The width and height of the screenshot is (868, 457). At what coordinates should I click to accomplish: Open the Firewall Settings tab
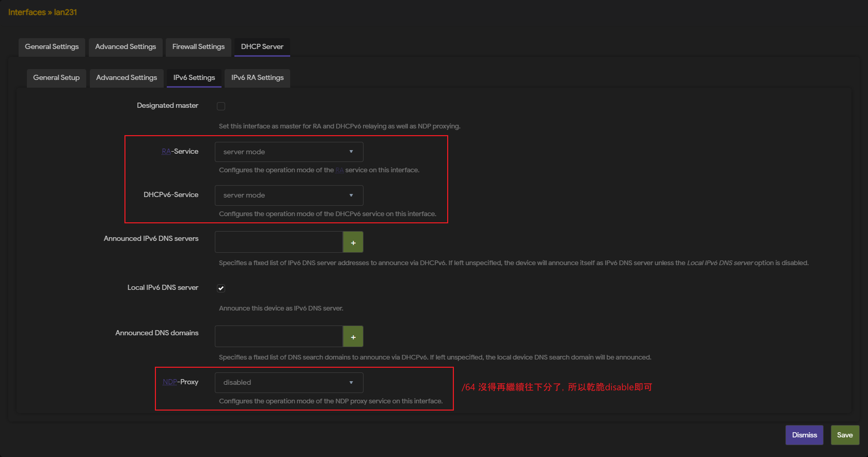click(x=198, y=47)
